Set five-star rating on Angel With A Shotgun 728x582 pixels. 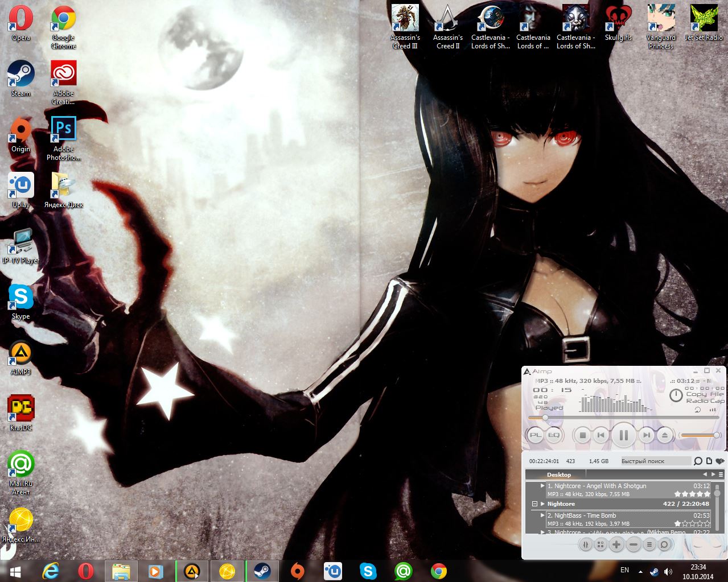pos(708,494)
